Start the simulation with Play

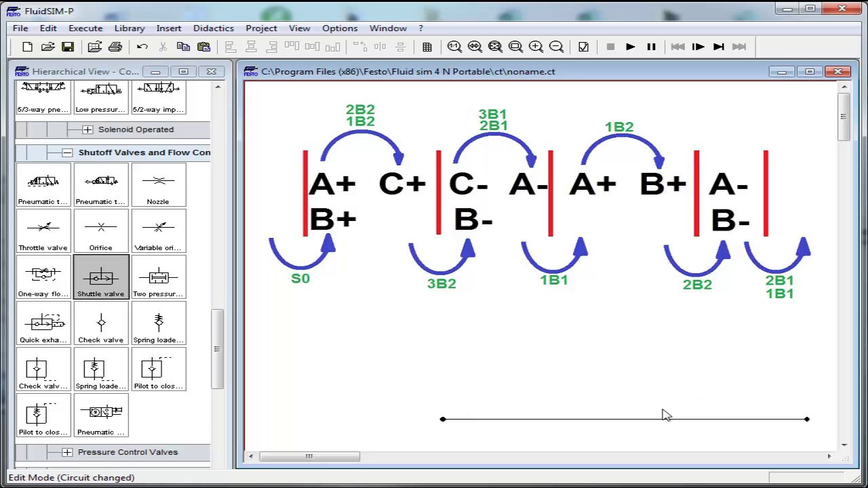tap(631, 47)
